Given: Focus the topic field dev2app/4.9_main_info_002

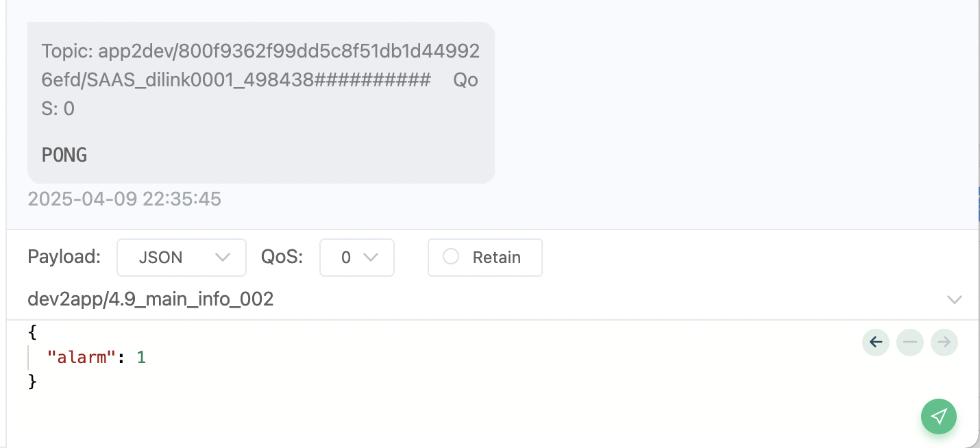Looking at the screenshot, I should point(480,299).
